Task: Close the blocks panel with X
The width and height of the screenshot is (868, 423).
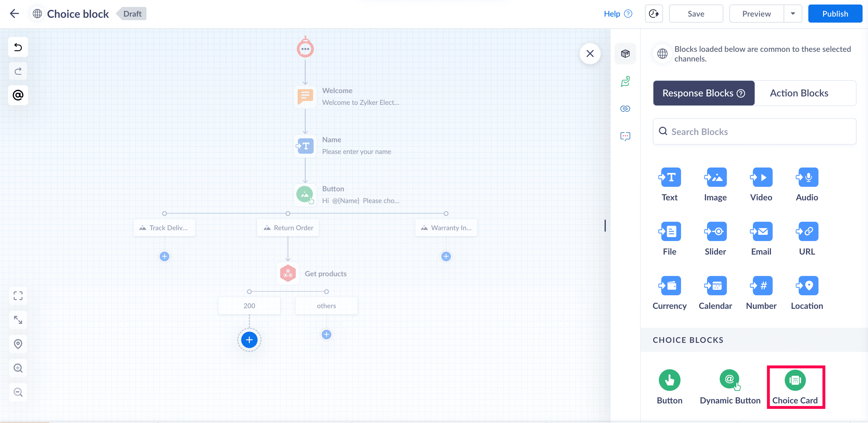Action: [x=590, y=54]
